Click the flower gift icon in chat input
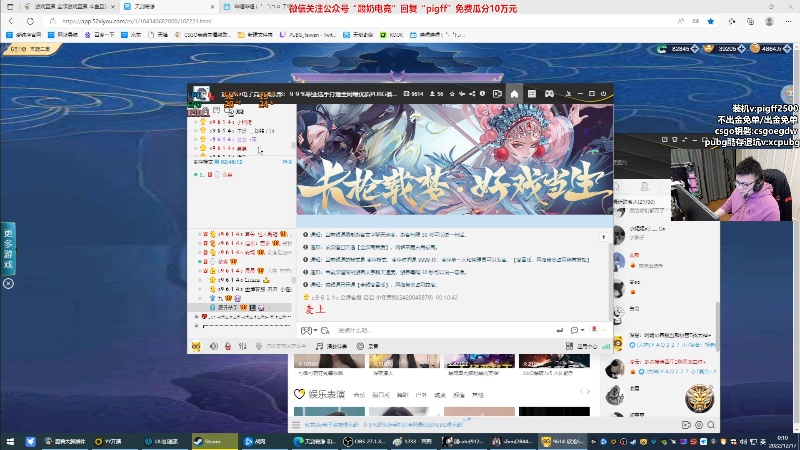800x450 pixels. tap(594, 330)
